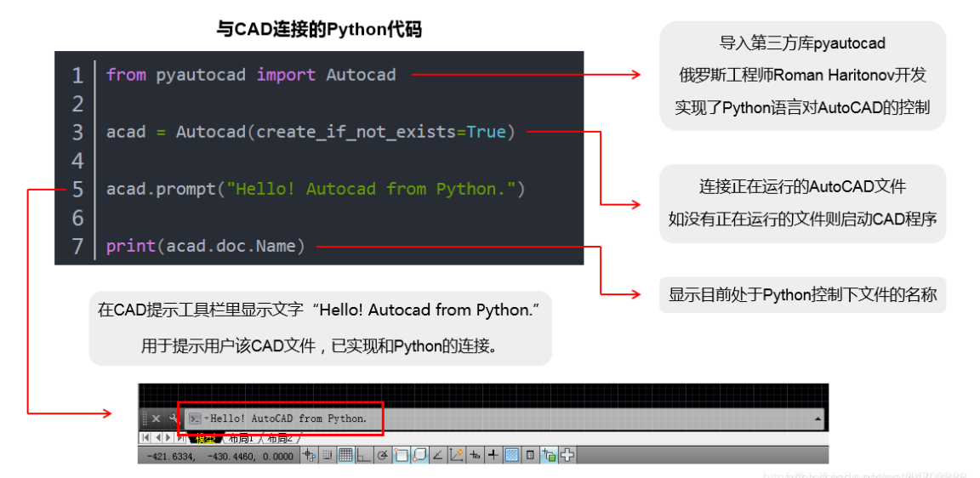Close the AutoCAD command line window
The width and height of the screenshot is (980, 478).
pos(157,418)
